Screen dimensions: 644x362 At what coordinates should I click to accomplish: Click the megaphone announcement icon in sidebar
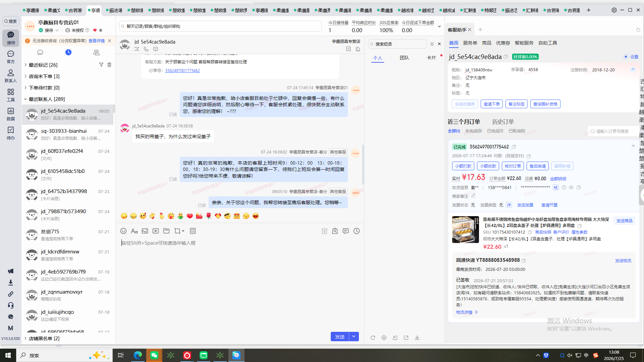click(x=11, y=271)
